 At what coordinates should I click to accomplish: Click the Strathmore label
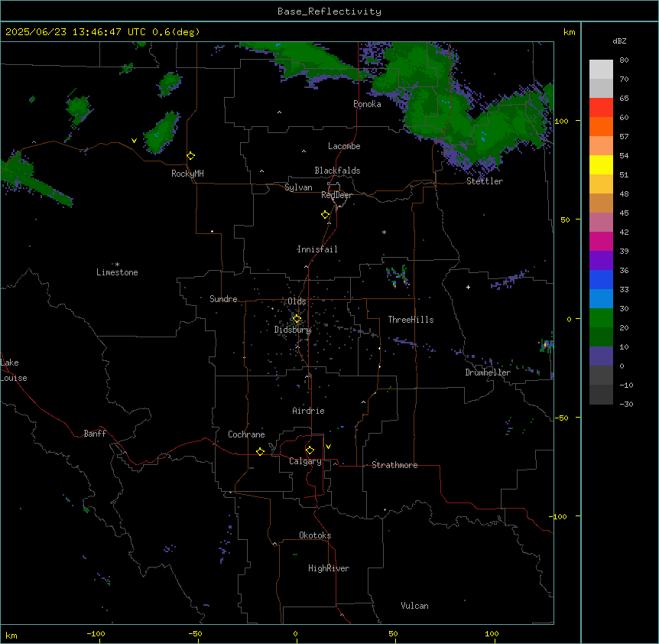point(394,465)
